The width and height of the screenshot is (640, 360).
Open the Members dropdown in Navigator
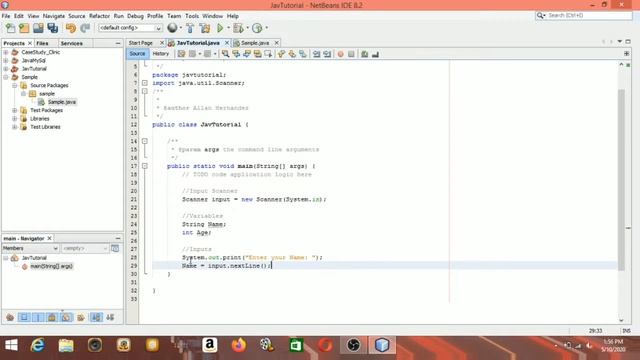click(x=31, y=248)
